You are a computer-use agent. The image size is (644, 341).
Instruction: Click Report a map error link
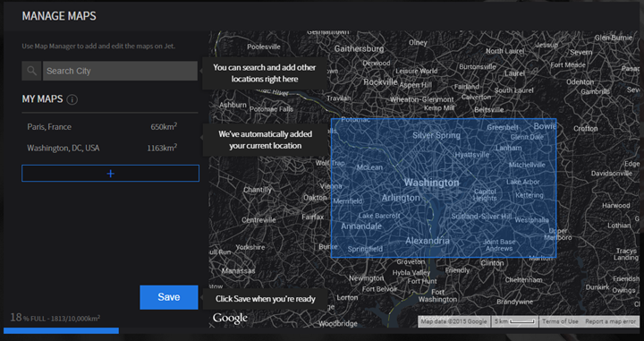[x=610, y=321]
